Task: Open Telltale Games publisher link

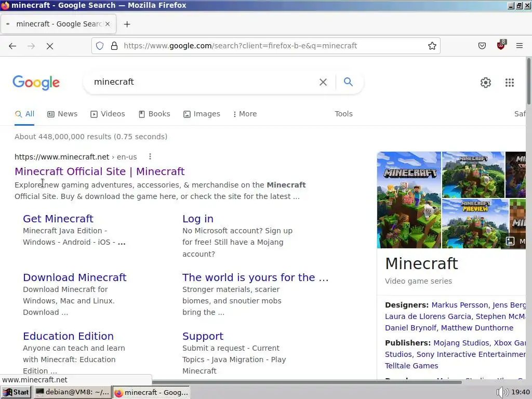Action: coord(411,366)
